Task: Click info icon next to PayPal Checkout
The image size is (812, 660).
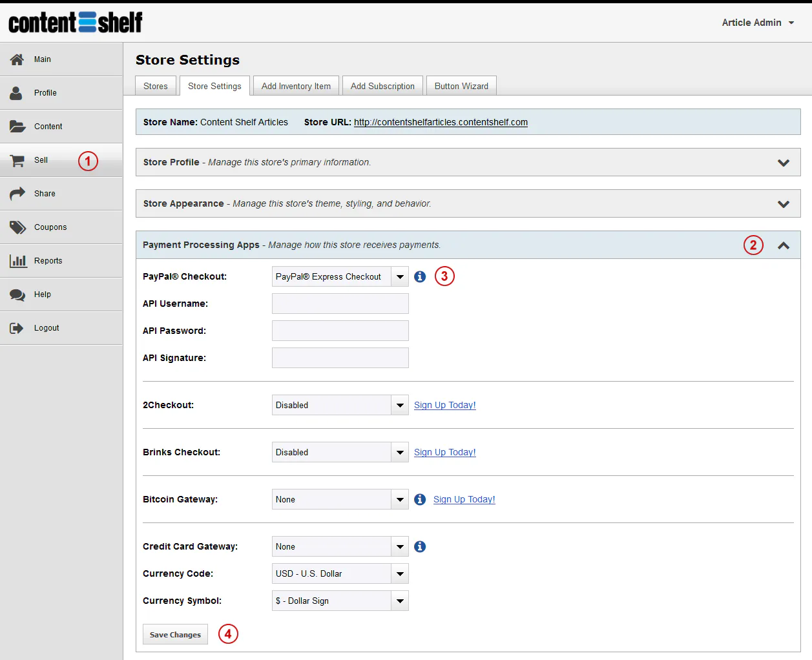Action: click(x=420, y=276)
